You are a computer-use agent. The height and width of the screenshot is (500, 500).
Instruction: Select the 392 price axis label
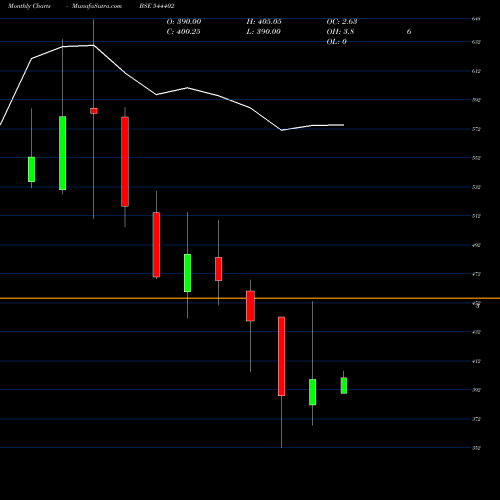coord(476,390)
